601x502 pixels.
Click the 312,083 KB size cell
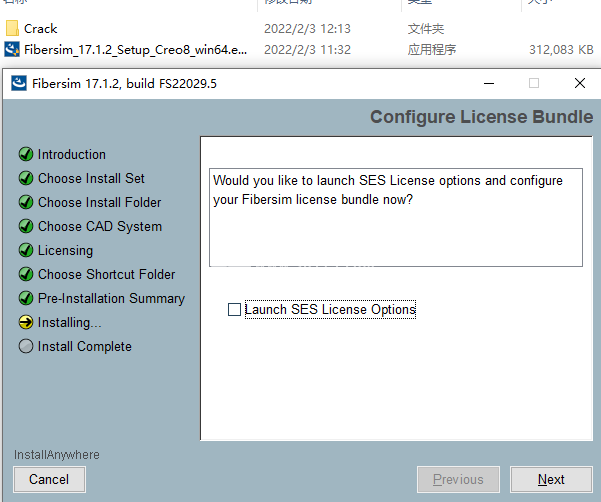tap(561, 50)
